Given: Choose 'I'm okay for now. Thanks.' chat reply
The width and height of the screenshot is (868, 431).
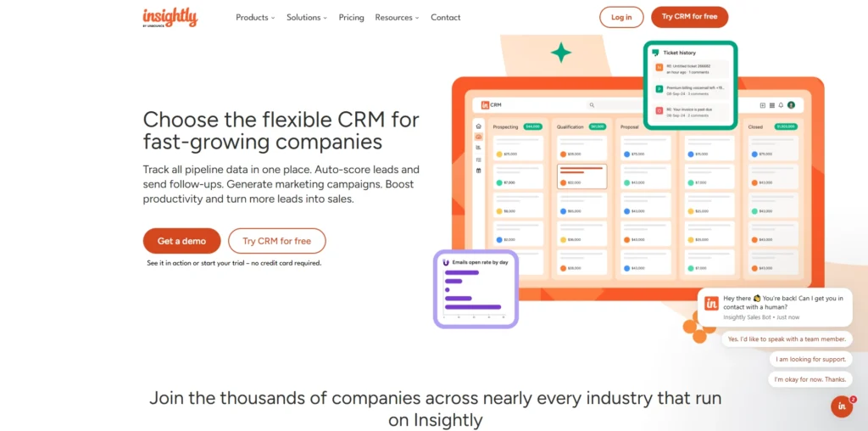Looking at the screenshot, I should coord(810,379).
